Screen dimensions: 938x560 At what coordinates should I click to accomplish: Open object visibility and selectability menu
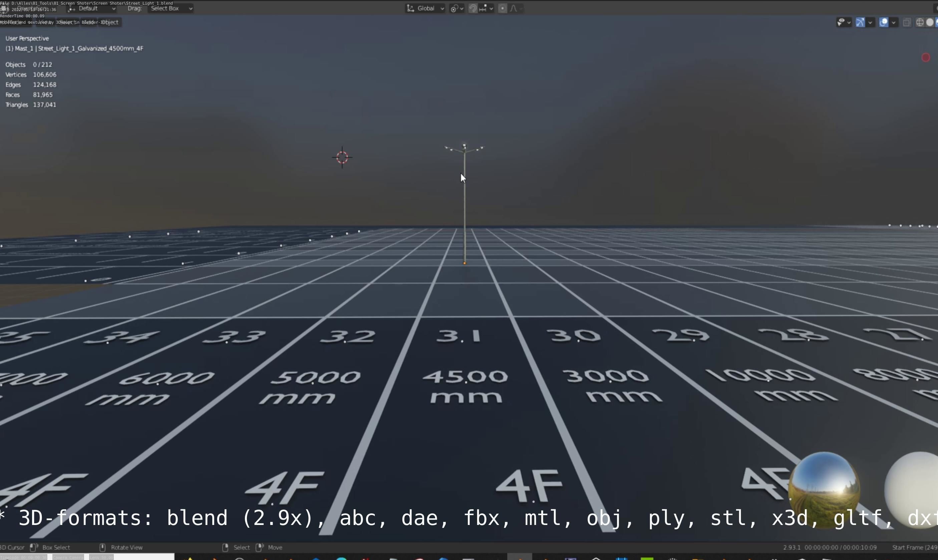pyautogui.click(x=843, y=22)
